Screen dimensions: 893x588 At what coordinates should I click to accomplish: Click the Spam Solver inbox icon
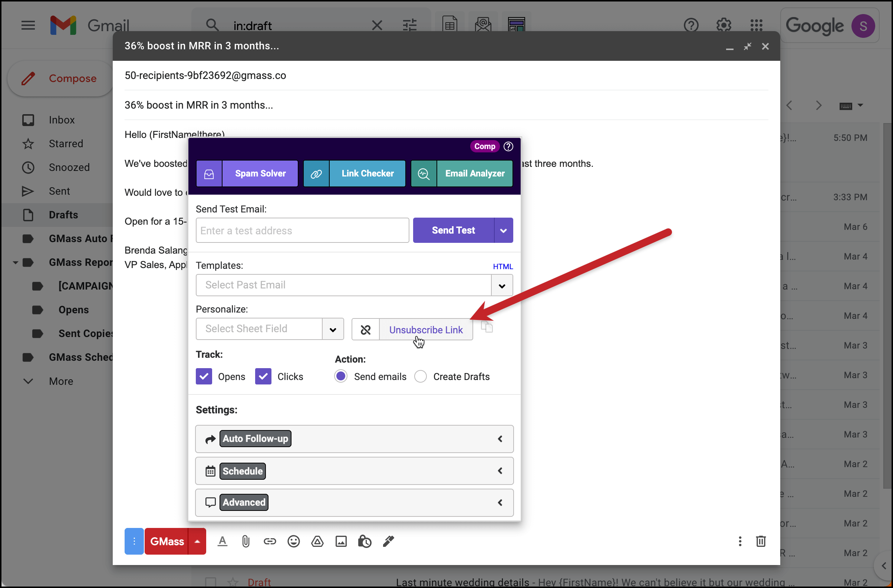coord(209,174)
